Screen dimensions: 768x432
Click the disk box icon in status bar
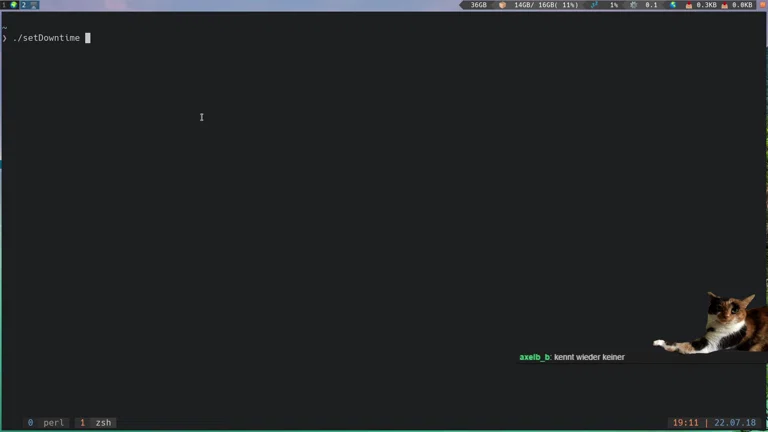point(503,5)
